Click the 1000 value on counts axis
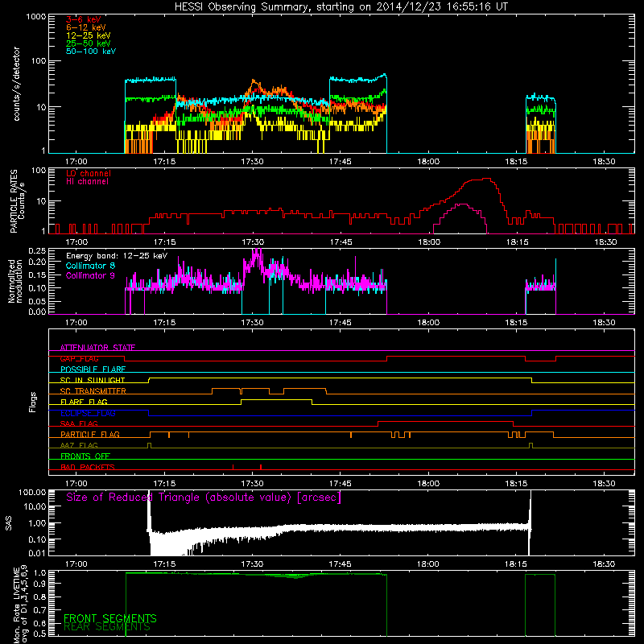 (x=36, y=17)
